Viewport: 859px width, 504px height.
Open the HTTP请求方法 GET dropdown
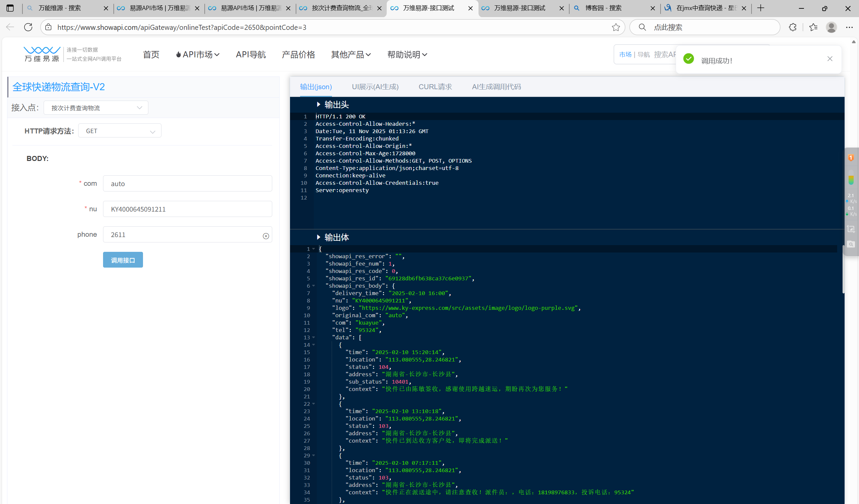tap(120, 131)
